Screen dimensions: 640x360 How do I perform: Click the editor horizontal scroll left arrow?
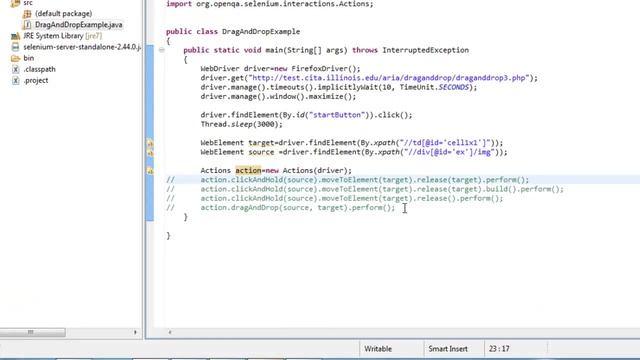pyautogui.click(x=170, y=332)
